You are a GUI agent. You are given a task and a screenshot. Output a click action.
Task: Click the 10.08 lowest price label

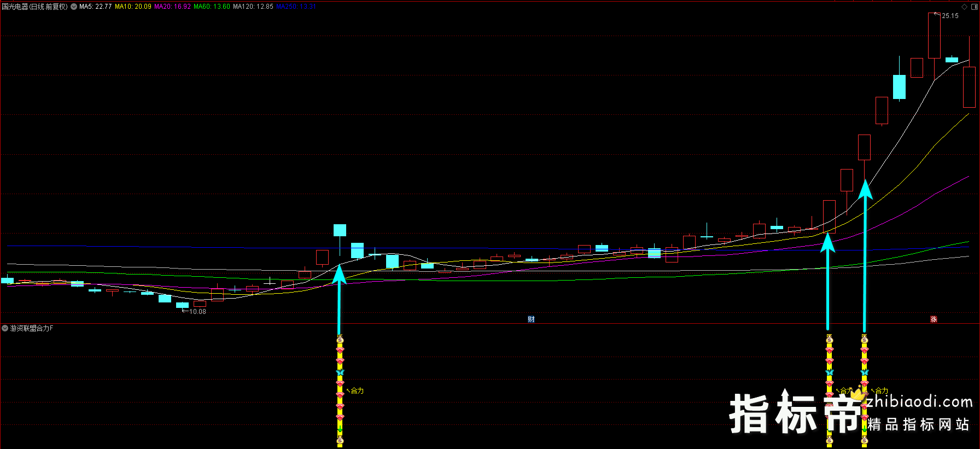197,312
